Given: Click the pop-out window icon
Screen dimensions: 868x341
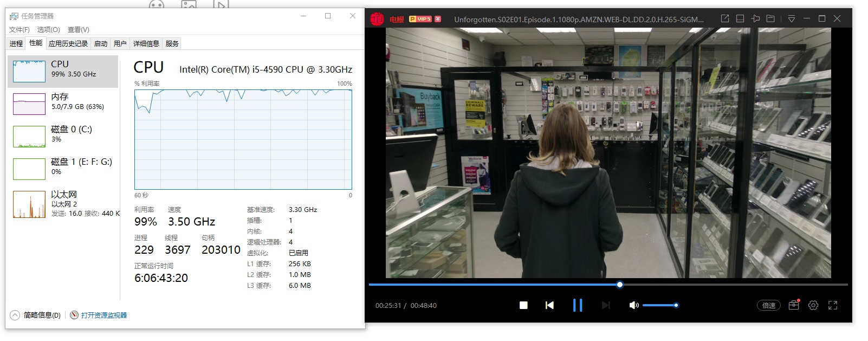Looking at the screenshot, I should coord(725,18).
